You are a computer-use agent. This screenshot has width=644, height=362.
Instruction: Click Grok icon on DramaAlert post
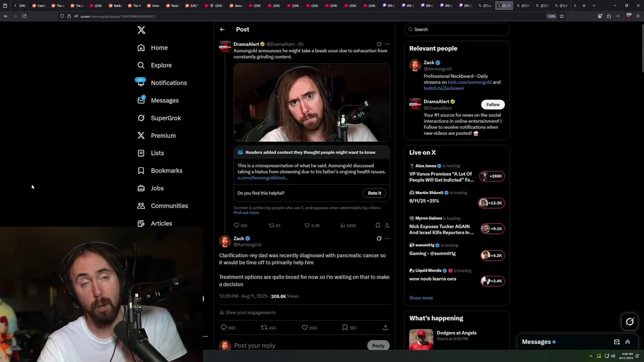(379, 44)
